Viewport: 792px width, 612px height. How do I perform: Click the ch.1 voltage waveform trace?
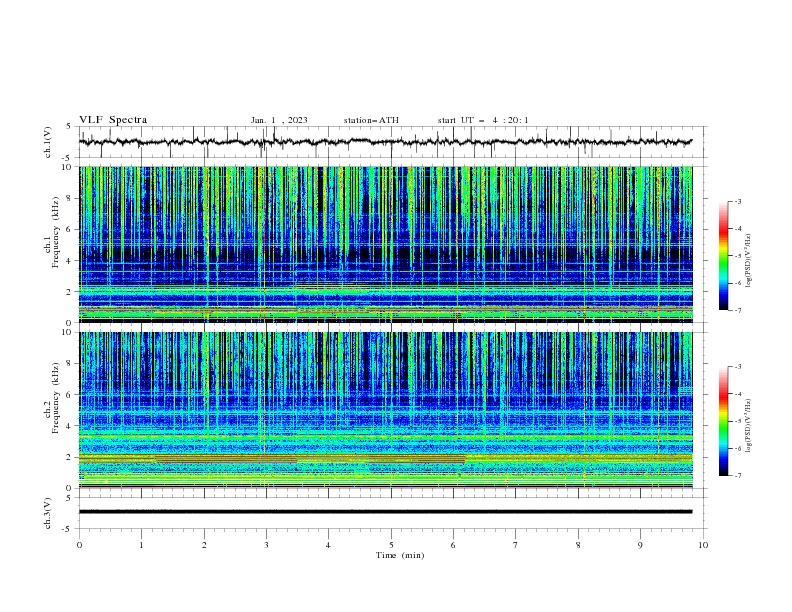385,142
